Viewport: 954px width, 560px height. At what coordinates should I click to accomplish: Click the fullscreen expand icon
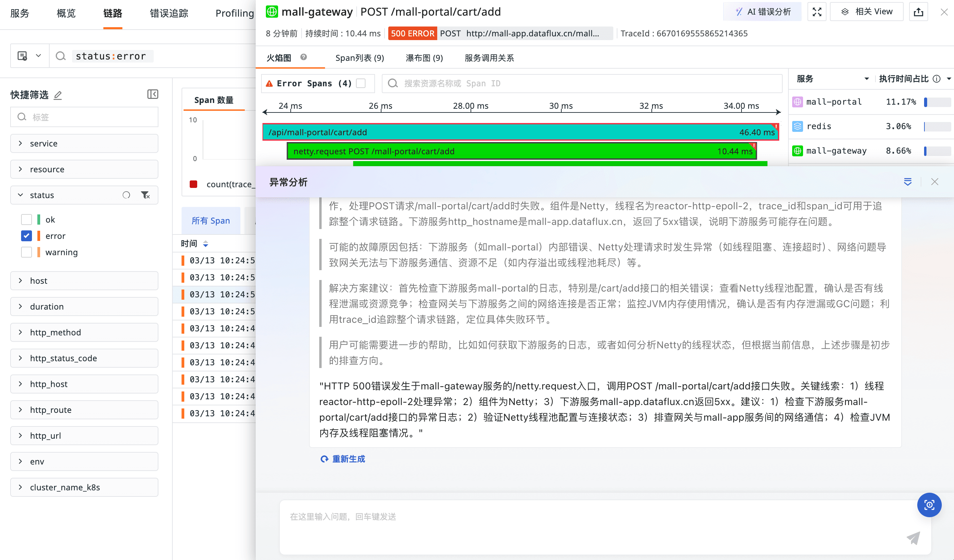pyautogui.click(x=817, y=12)
